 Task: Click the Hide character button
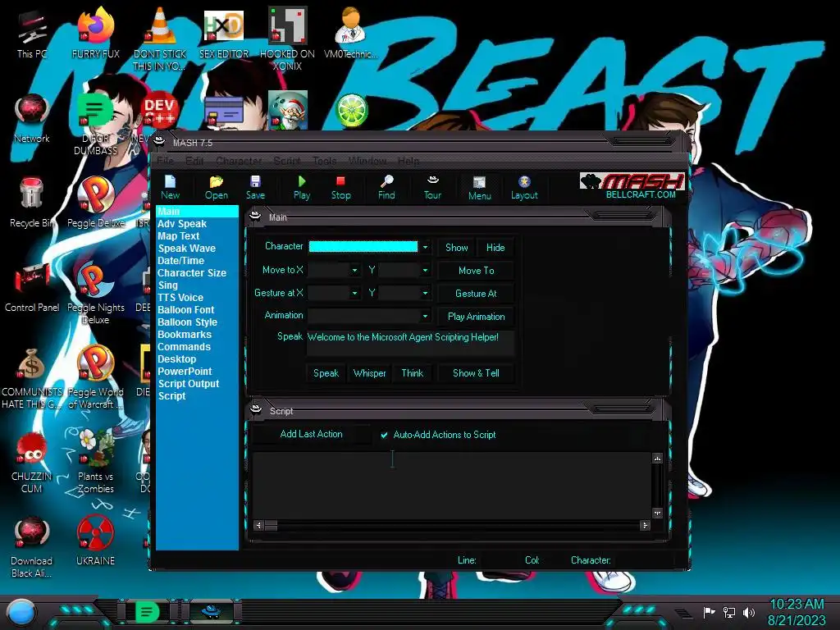click(x=495, y=248)
